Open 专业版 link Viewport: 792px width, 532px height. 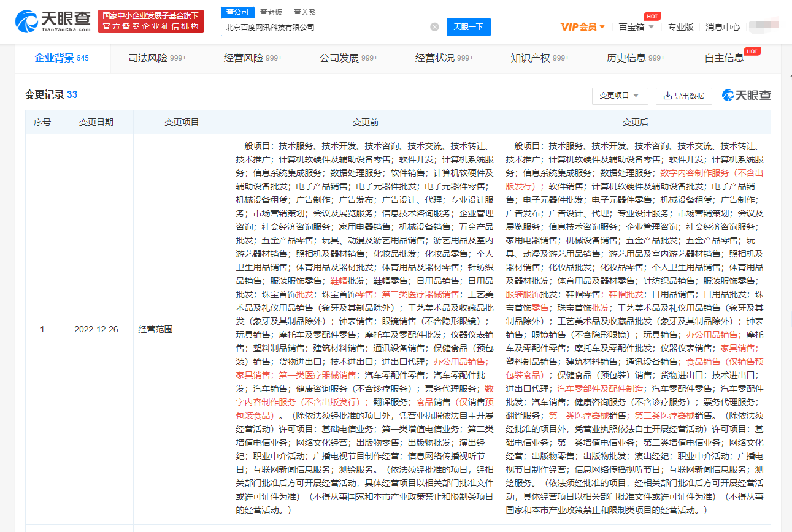[680, 27]
